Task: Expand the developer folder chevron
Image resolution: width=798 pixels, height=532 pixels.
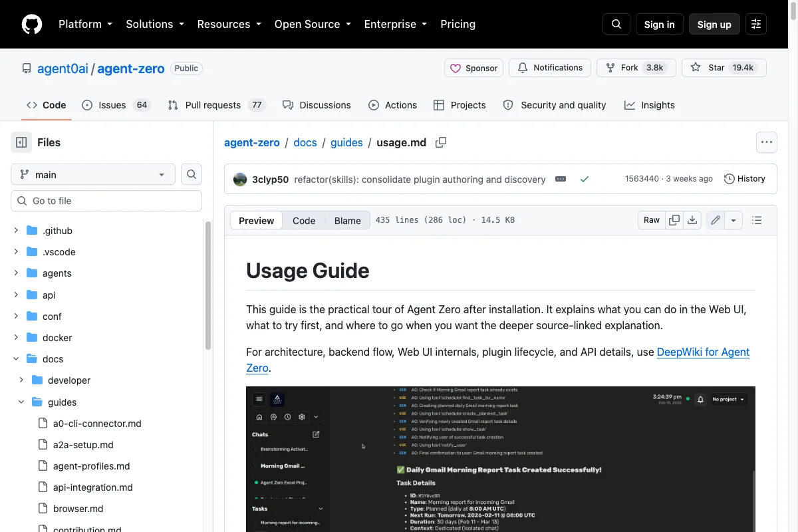Action: pos(21,380)
